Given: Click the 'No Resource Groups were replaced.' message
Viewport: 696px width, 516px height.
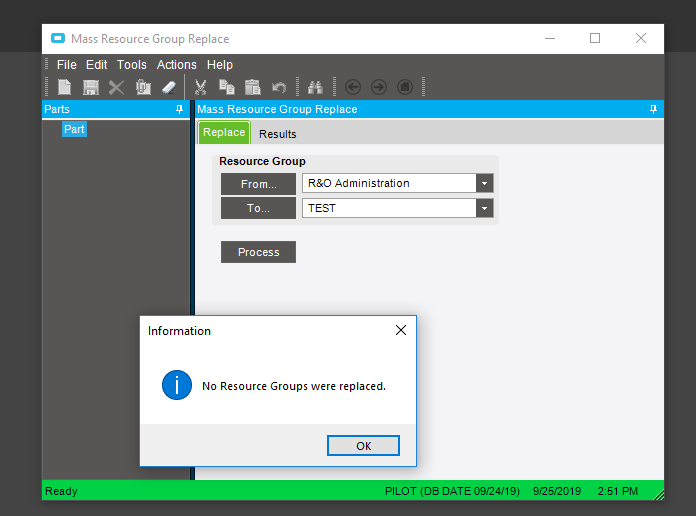Looking at the screenshot, I should pos(294,386).
